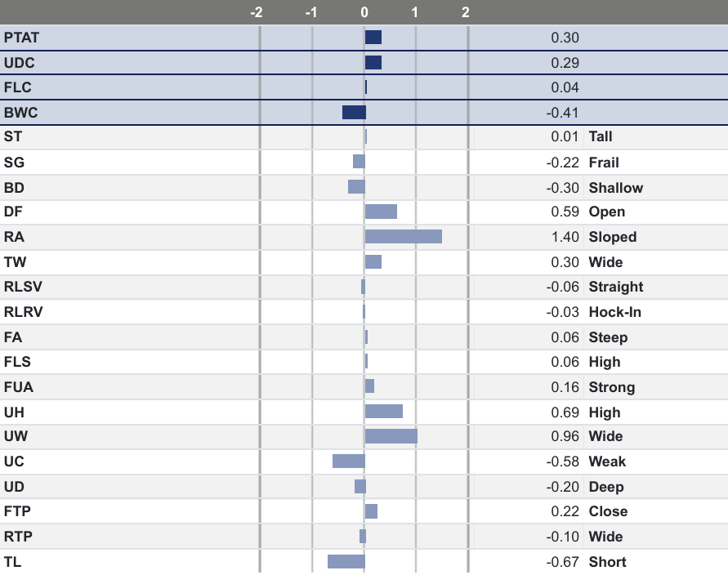Select the RA bar in the chart

pyautogui.click(x=403, y=237)
